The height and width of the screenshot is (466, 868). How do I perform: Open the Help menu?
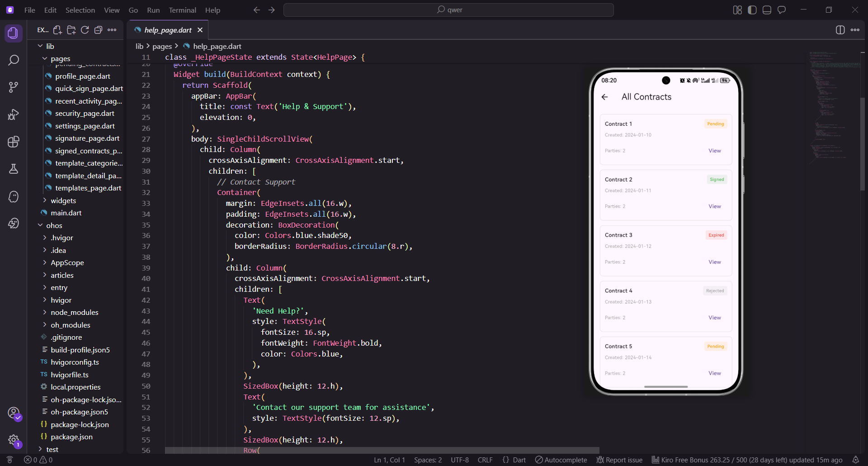tap(212, 10)
